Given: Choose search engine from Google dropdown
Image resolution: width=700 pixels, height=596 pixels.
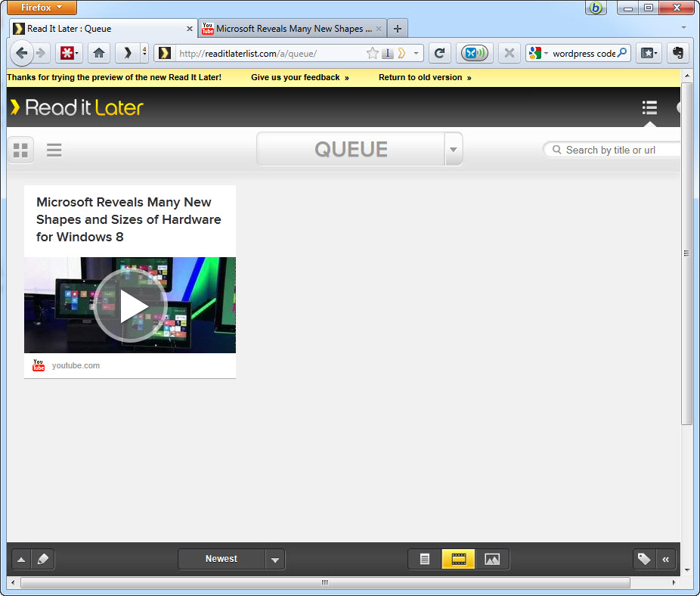Looking at the screenshot, I should tap(537, 53).
